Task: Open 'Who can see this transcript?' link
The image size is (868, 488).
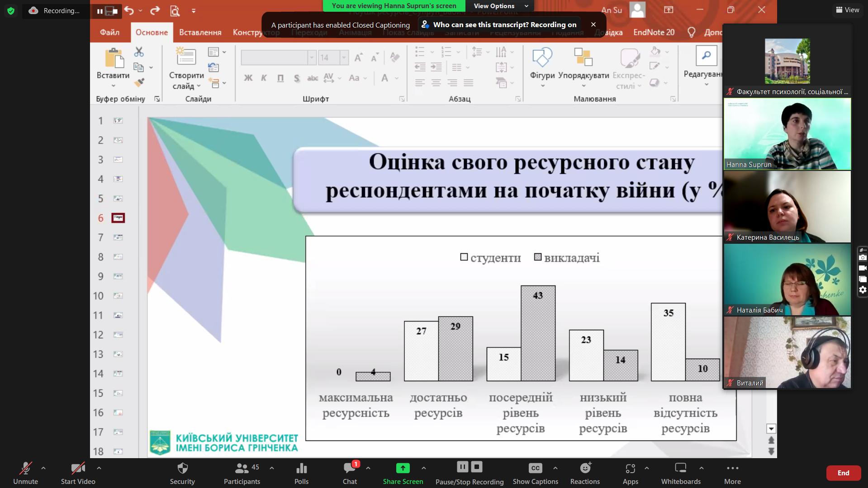Action: pyautogui.click(x=481, y=25)
